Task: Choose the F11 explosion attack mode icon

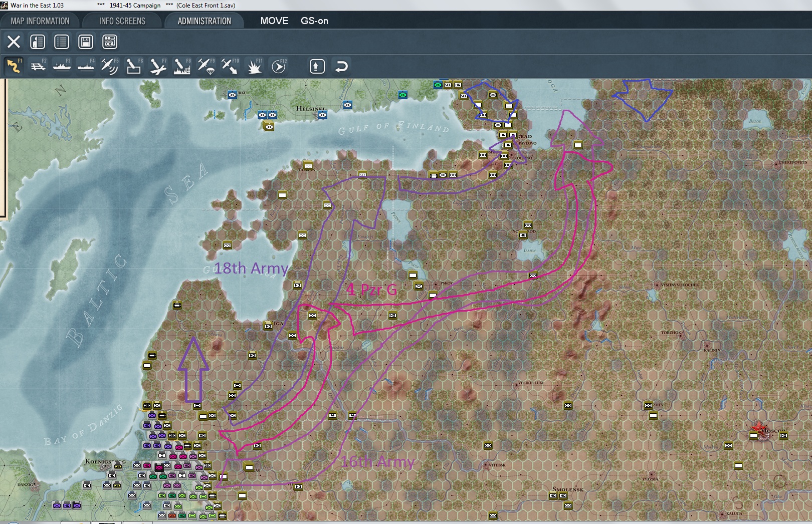Action: pyautogui.click(x=254, y=66)
